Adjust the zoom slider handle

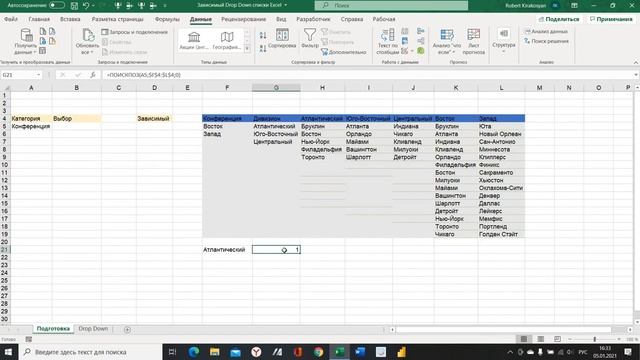tap(595, 339)
